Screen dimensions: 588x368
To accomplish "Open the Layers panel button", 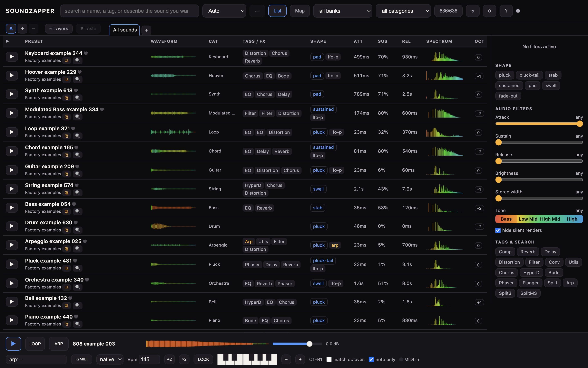I will [59, 28].
